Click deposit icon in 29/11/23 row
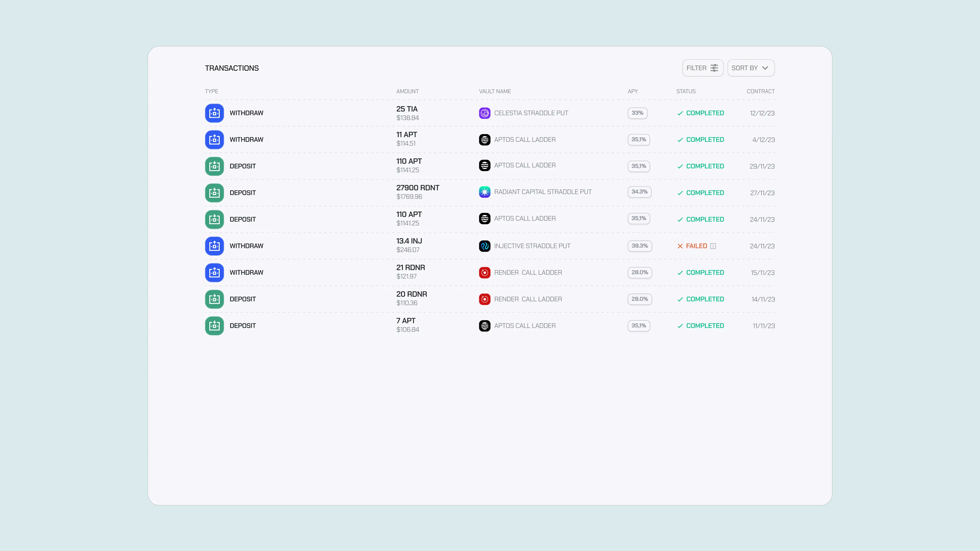 215,166
